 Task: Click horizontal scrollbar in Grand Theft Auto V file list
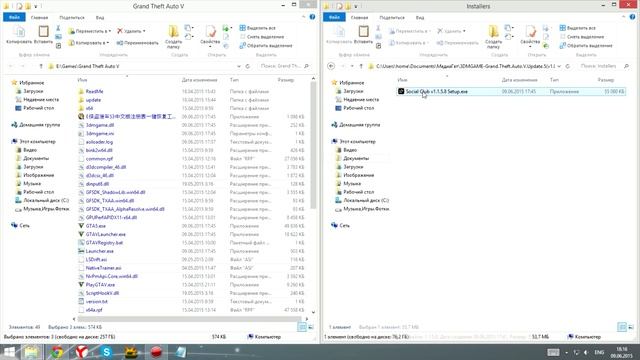pos(189,319)
